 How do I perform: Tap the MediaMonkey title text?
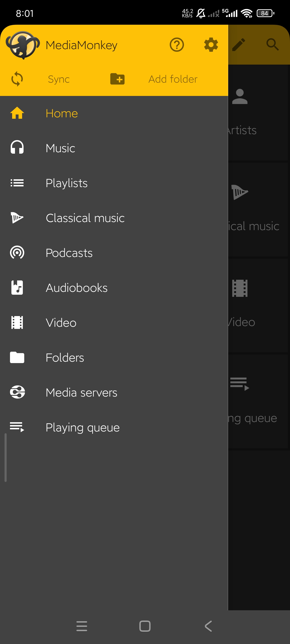coord(81,45)
